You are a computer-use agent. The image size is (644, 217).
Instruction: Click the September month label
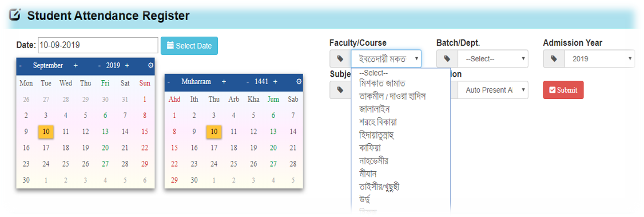point(48,66)
